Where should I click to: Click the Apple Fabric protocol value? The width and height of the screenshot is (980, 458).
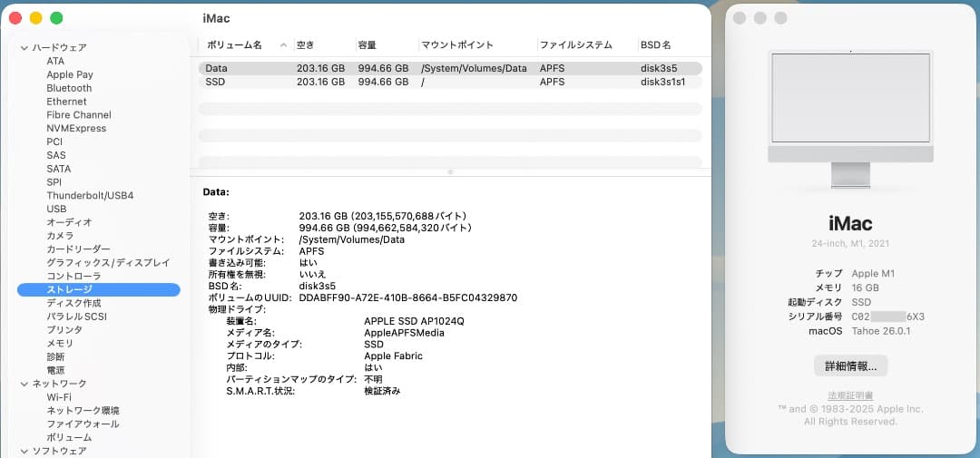tap(394, 356)
